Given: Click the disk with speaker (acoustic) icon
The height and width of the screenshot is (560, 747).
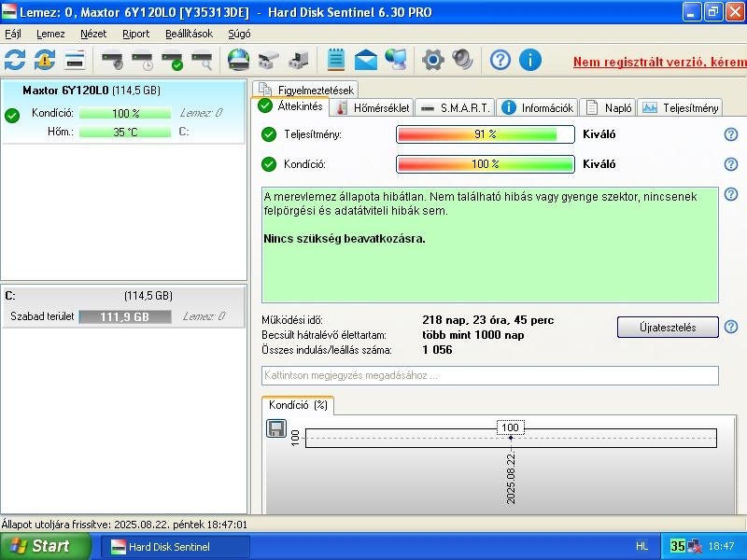Looking at the screenshot, I should [112, 60].
